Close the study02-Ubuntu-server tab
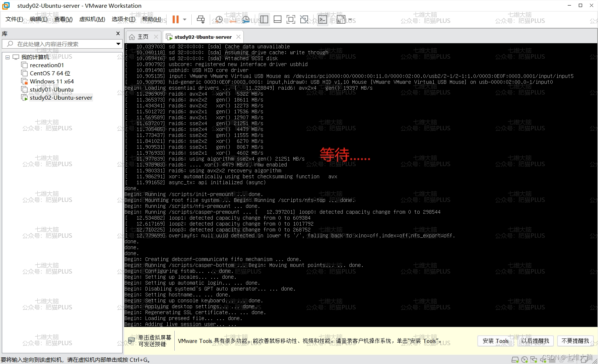The image size is (598, 364). click(239, 37)
